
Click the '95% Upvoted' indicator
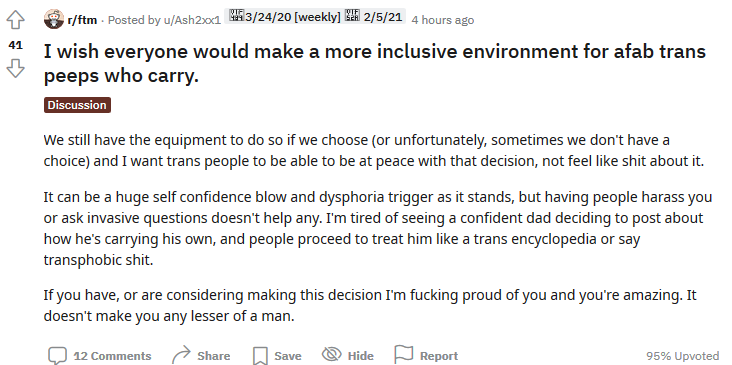pyautogui.click(x=683, y=356)
